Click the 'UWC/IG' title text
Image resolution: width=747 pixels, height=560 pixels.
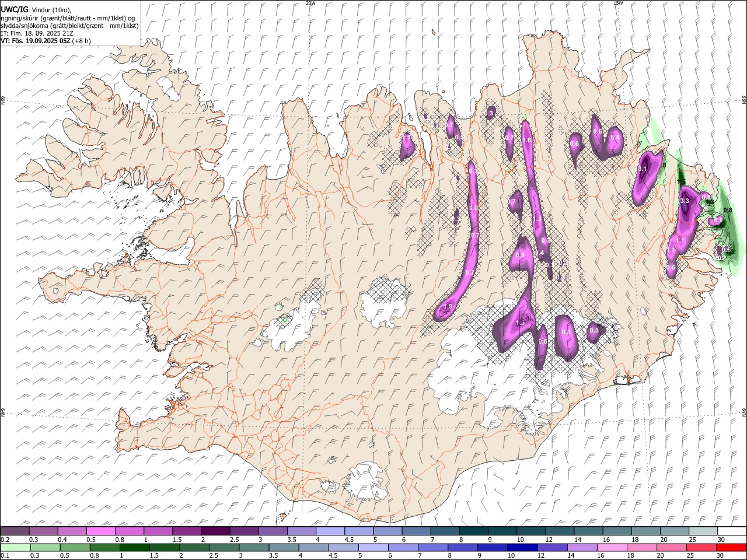[x=13, y=9]
